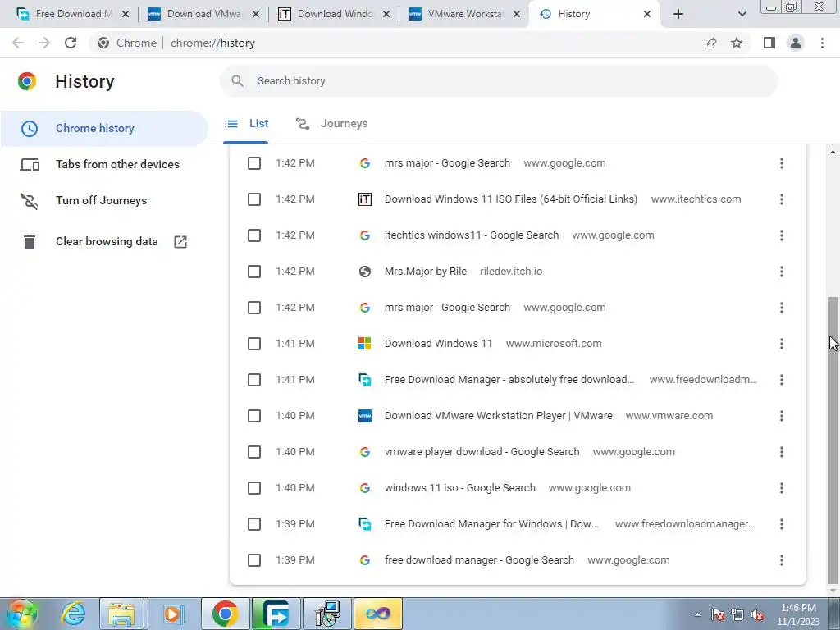Open Free Download Manager taskbar icon

tap(276, 614)
